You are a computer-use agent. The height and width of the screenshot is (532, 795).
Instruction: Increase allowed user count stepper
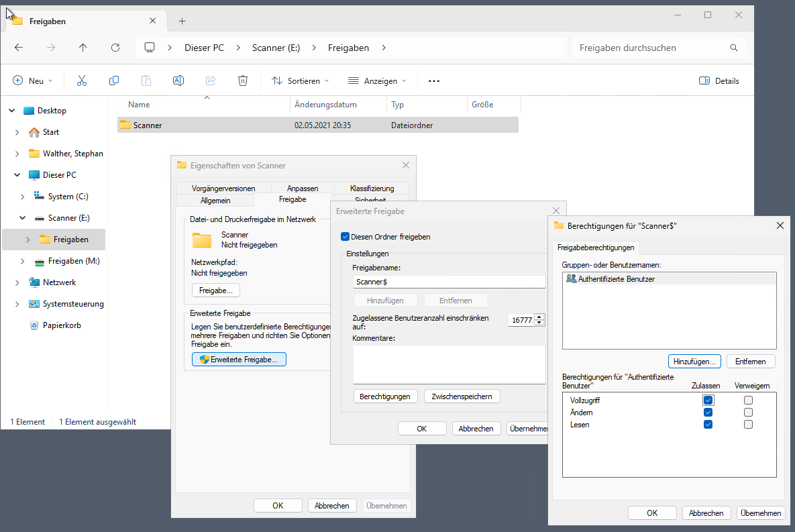pos(539,317)
